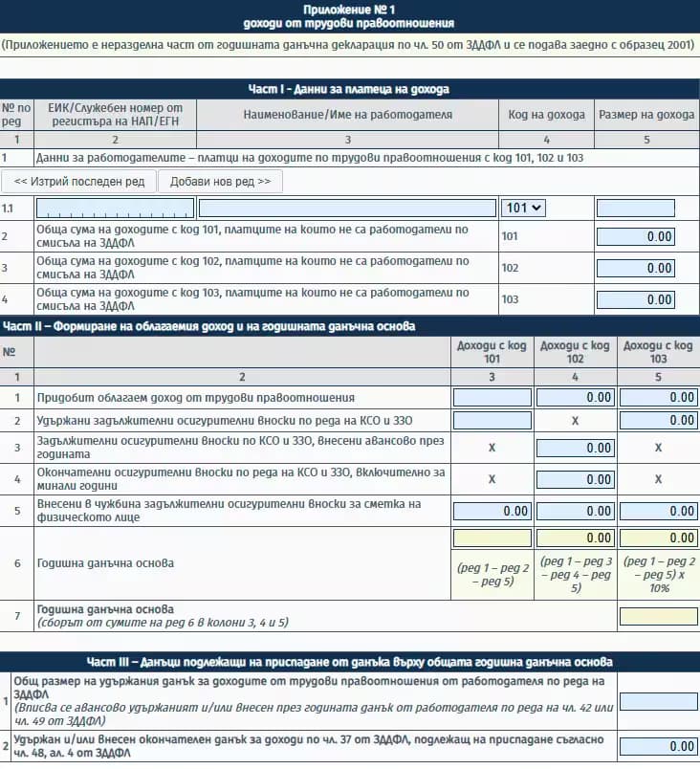Select the total amount field for code 101
The height and width of the screenshot is (769, 700).
click(x=635, y=237)
